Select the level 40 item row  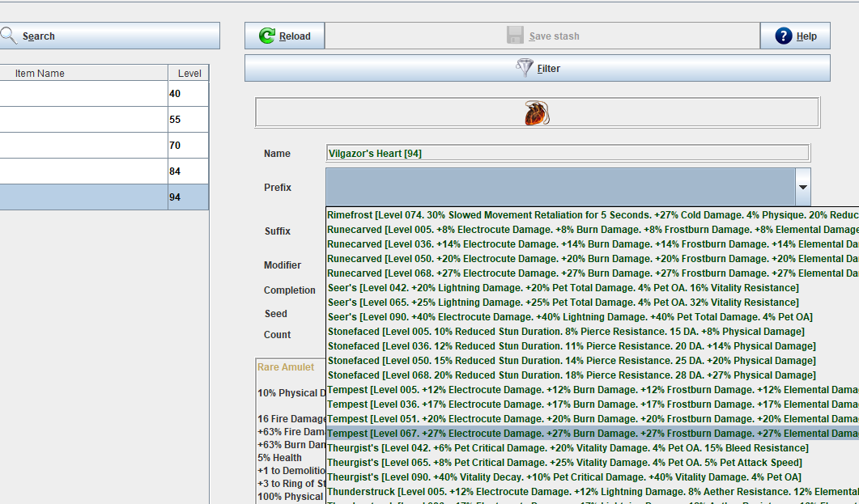tap(104, 94)
